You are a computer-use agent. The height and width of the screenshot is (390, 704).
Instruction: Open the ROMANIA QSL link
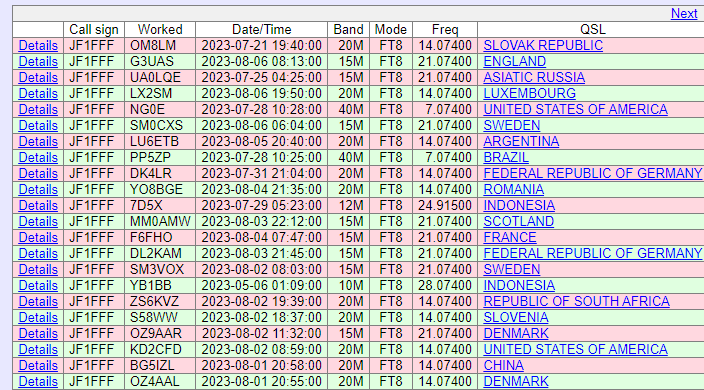[514, 189]
